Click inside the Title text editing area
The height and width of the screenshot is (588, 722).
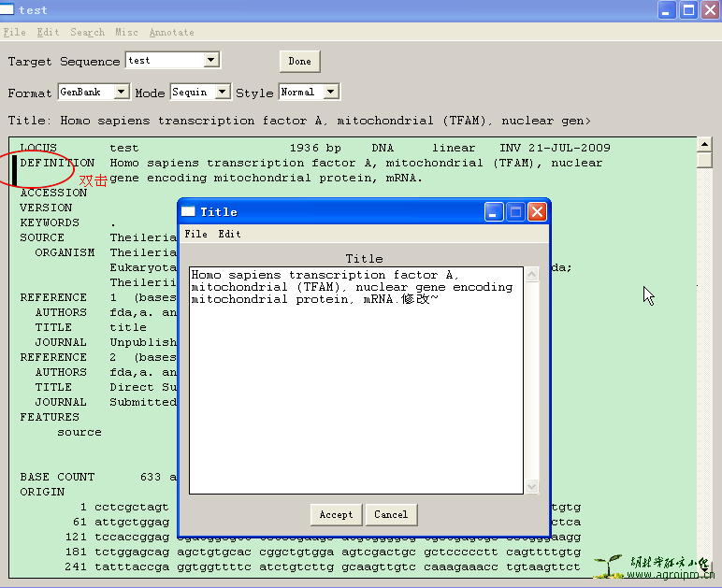click(355, 393)
